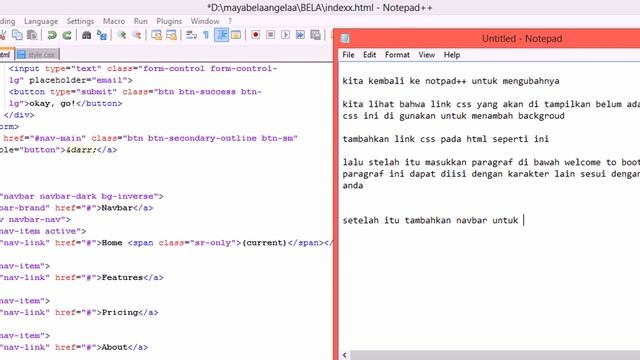Screen dimensions: 640x360
Task: Open the Replace dialog icon
Action: [x=102, y=35]
